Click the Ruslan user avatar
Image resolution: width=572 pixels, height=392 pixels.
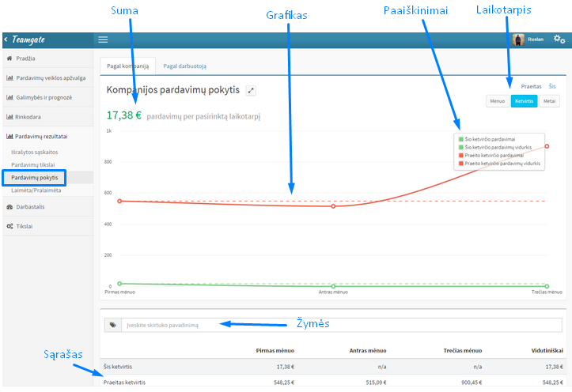click(x=518, y=40)
